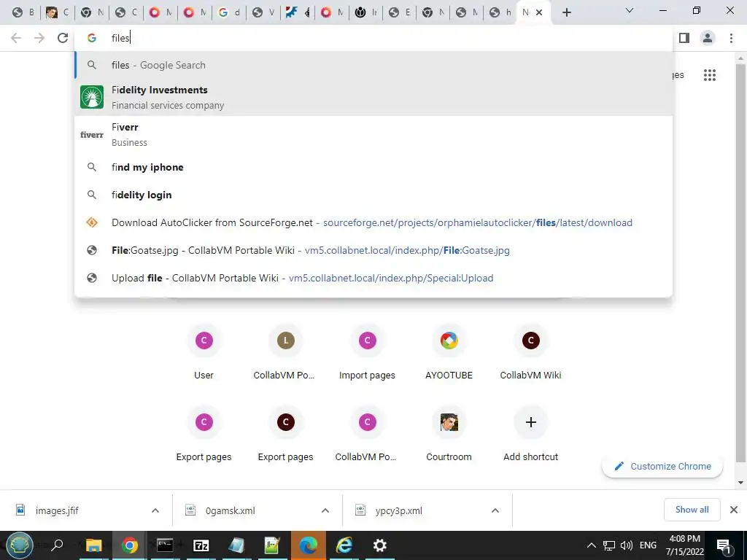Viewport: 747px width, 560px height.
Task: Open the Courtroom shortcut
Action: pos(449,433)
